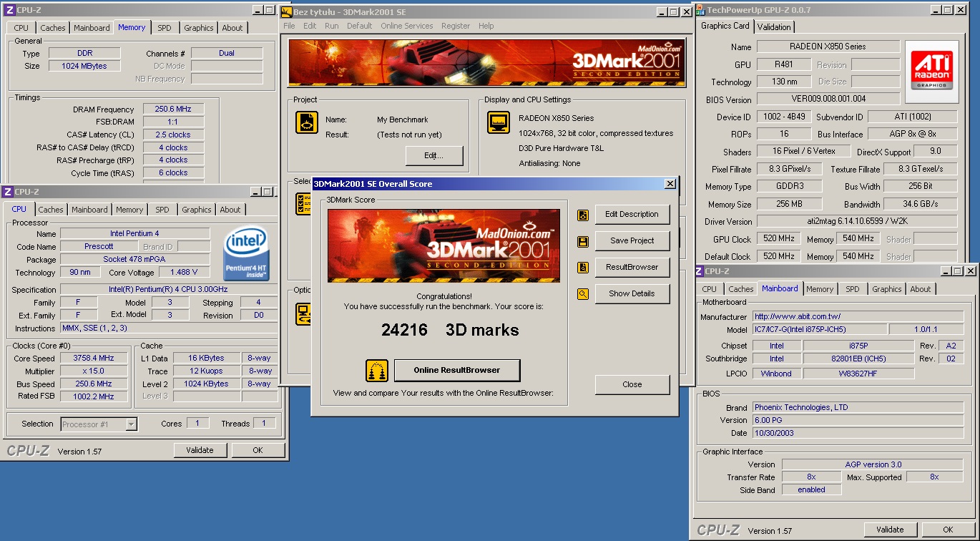Open the Online Services menu in 3DMark
Image resolution: width=980 pixels, height=541 pixels.
pos(406,26)
